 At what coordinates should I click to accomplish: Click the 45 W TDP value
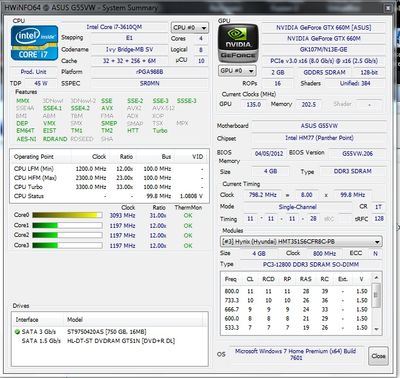pyautogui.click(x=41, y=83)
